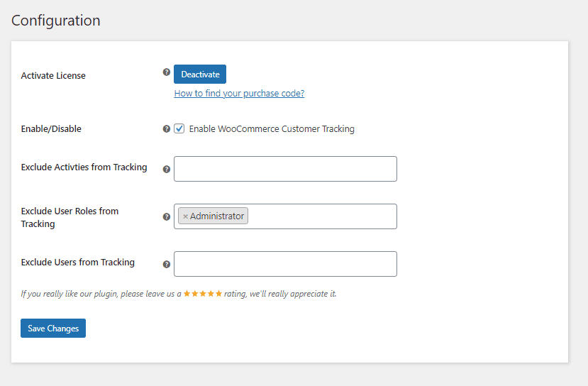Click the five-star rating icons
This screenshot has height=386, width=588.
point(203,293)
